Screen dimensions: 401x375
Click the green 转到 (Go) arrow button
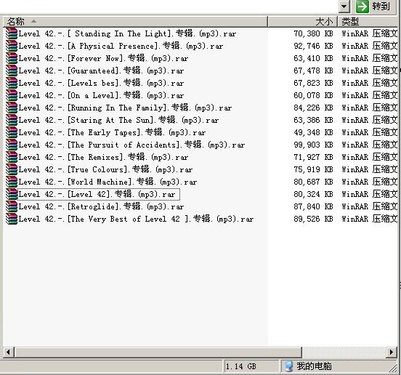[x=362, y=7]
